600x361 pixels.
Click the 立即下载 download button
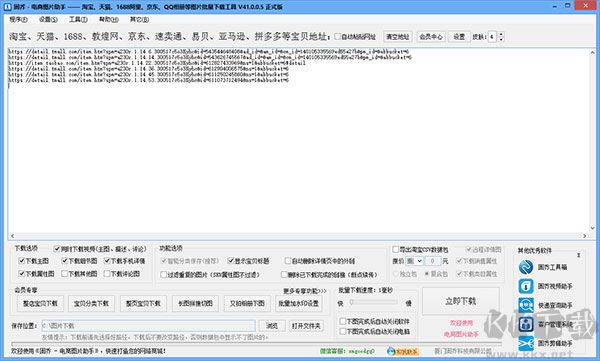click(x=461, y=301)
